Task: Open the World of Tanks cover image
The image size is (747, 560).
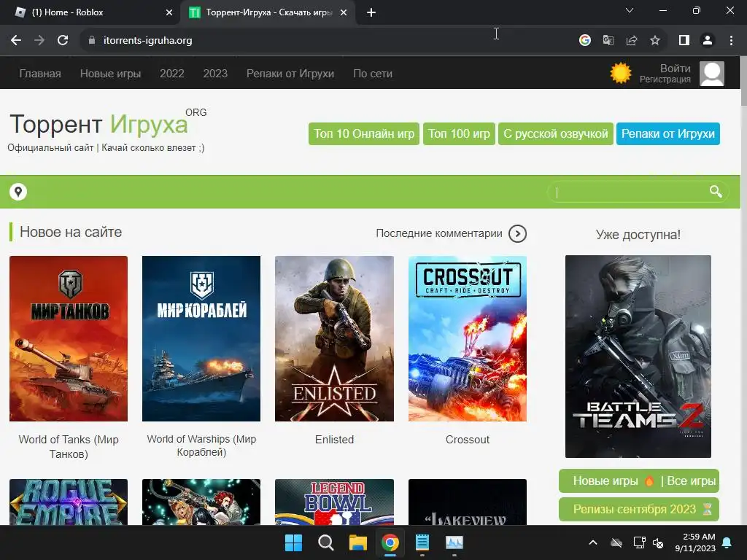Action: coord(69,338)
